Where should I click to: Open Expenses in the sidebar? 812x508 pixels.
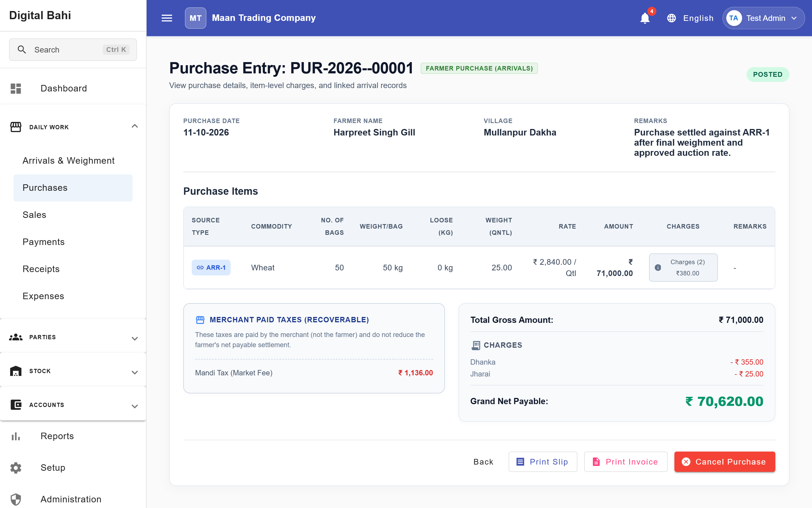click(x=73, y=296)
